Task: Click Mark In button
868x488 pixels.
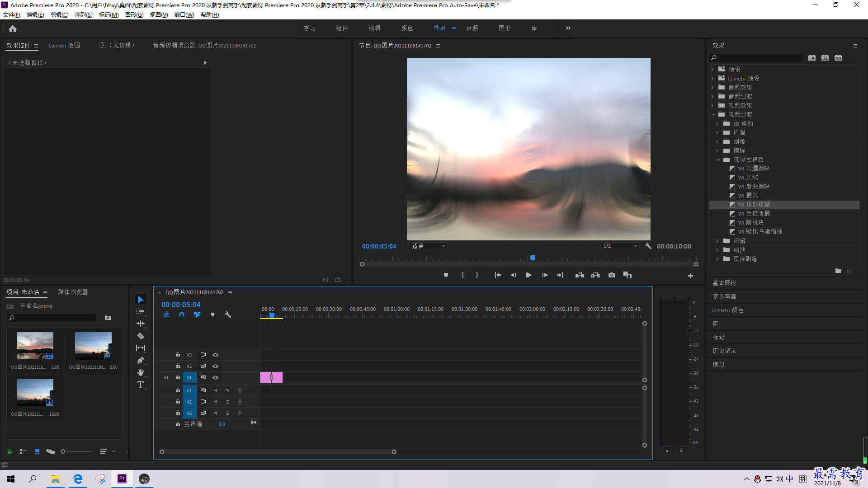Action: pyautogui.click(x=462, y=275)
